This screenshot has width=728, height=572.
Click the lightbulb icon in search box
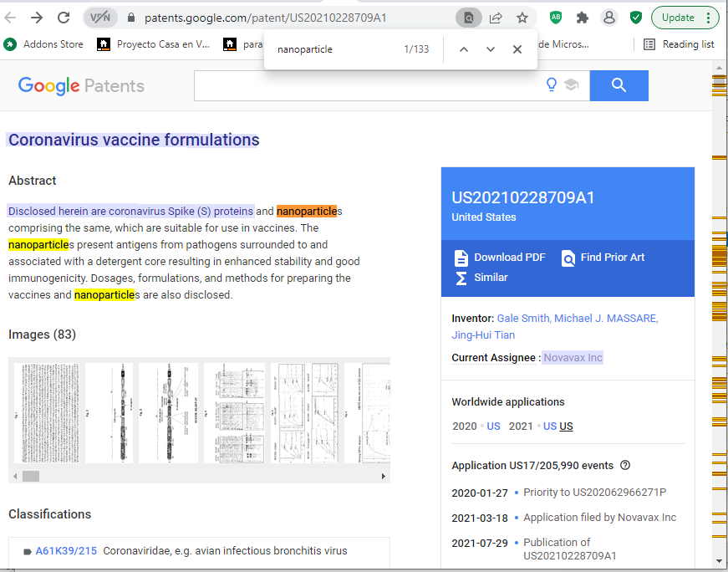point(552,85)
